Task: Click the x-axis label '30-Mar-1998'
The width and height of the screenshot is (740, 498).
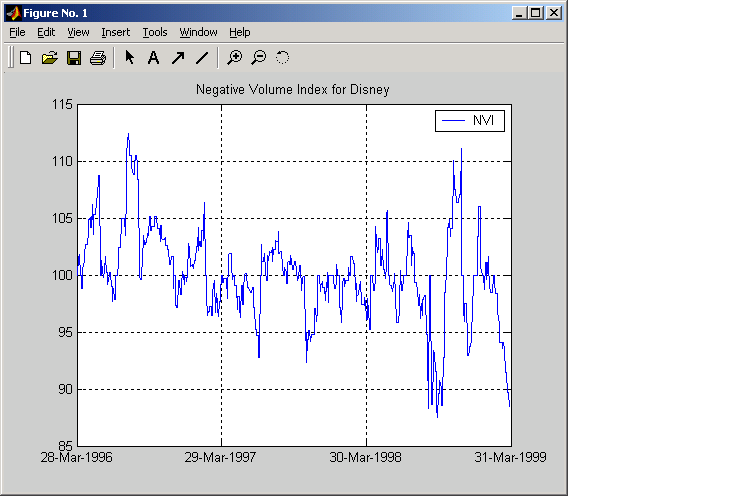Action: coord(366,457)
